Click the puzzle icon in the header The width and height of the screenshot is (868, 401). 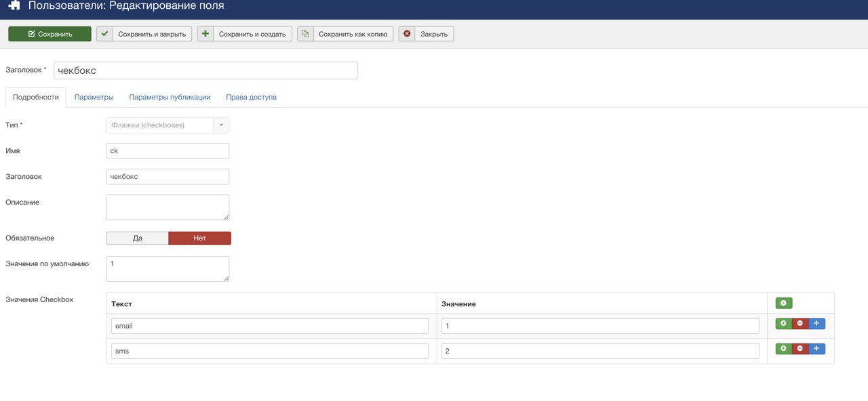[14, 6]
